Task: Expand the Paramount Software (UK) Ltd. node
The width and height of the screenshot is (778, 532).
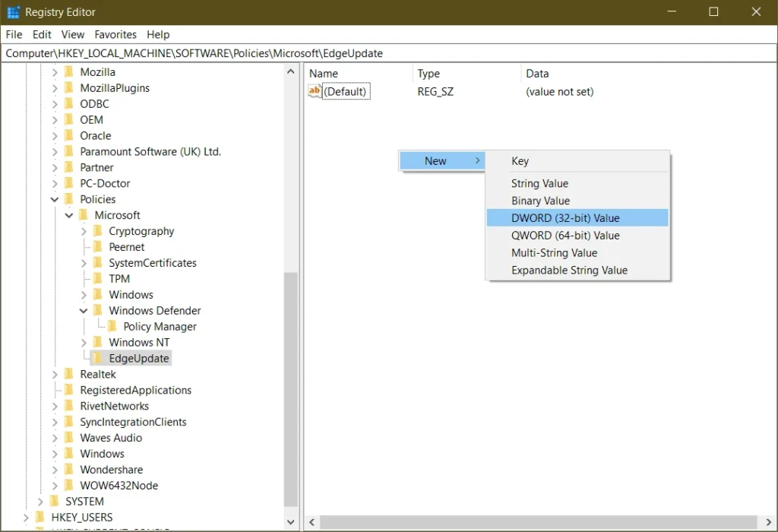Action: (55, 152)
